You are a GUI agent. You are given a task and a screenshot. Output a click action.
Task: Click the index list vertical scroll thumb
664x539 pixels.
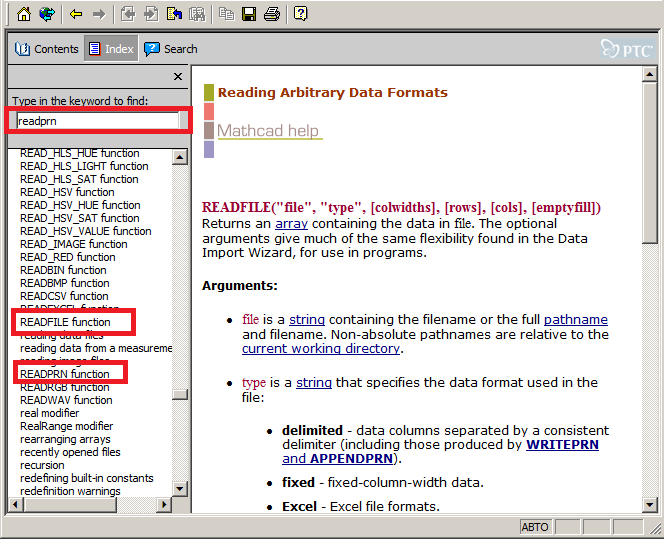(180, 394)
